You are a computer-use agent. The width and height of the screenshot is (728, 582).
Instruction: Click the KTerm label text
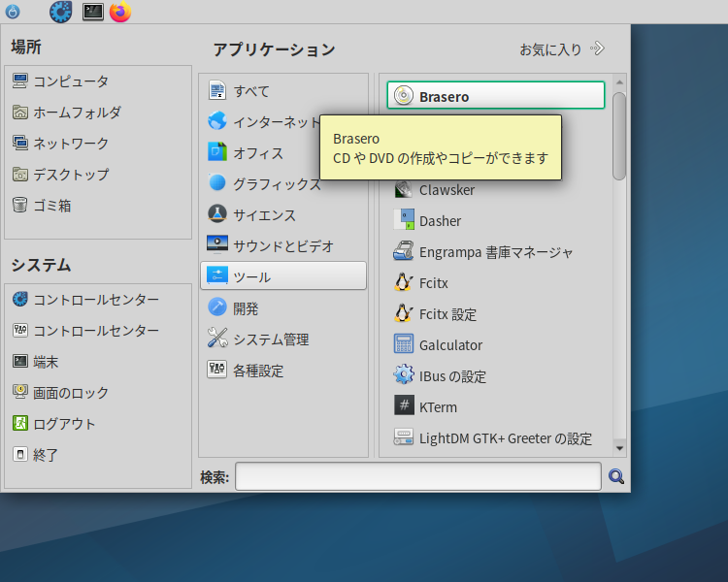point(438,407)
